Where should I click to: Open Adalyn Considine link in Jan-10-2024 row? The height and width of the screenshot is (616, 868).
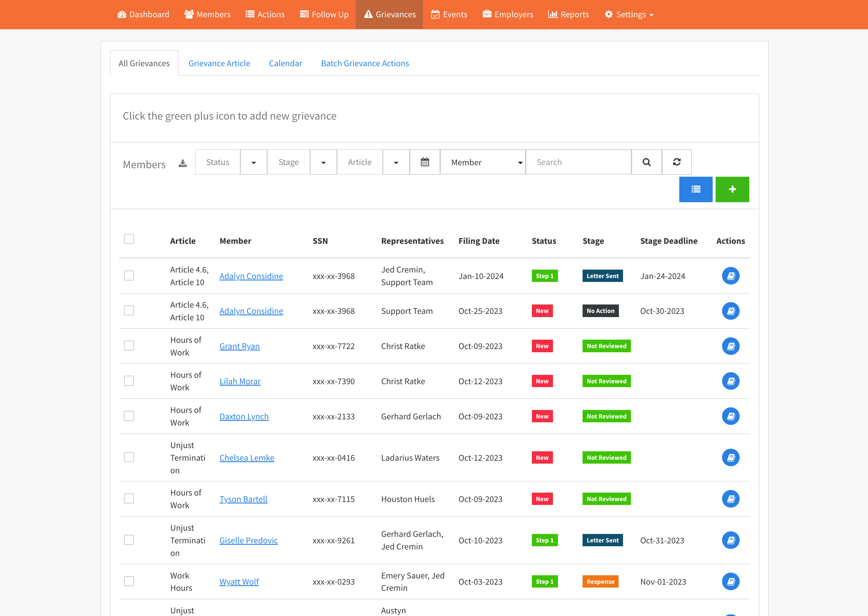tap(251, 276)
